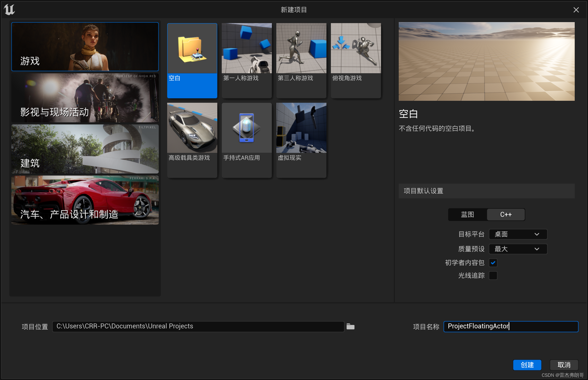Select the 游戏 category

coord(85,46)
